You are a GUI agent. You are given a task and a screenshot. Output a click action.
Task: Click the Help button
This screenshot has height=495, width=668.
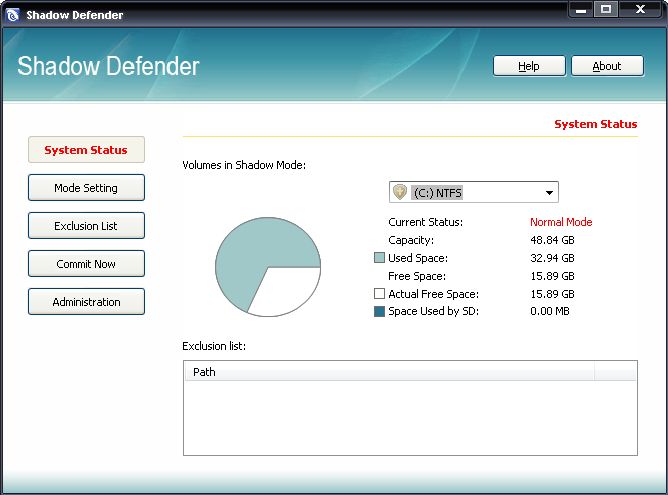pos(529,66)
